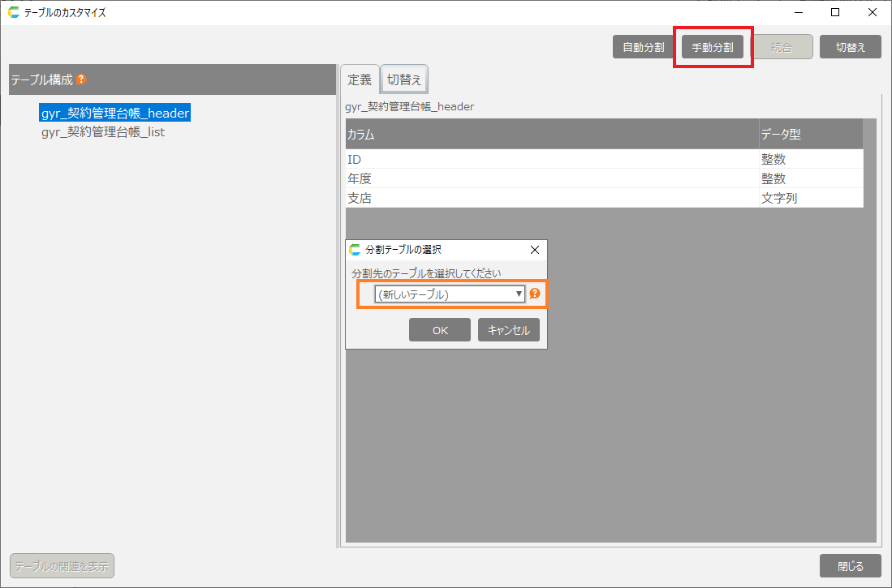Image resolution: width=892 pixels, height=588 pixels.
Task: Close the 分割テーブルの選択 dialog with X
Action: pos(534,250)
